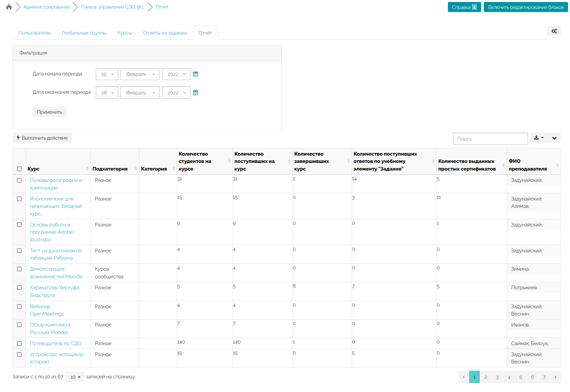
Task: Open the table export download menu
Action: pyautogui.click(x=539, y=138)
